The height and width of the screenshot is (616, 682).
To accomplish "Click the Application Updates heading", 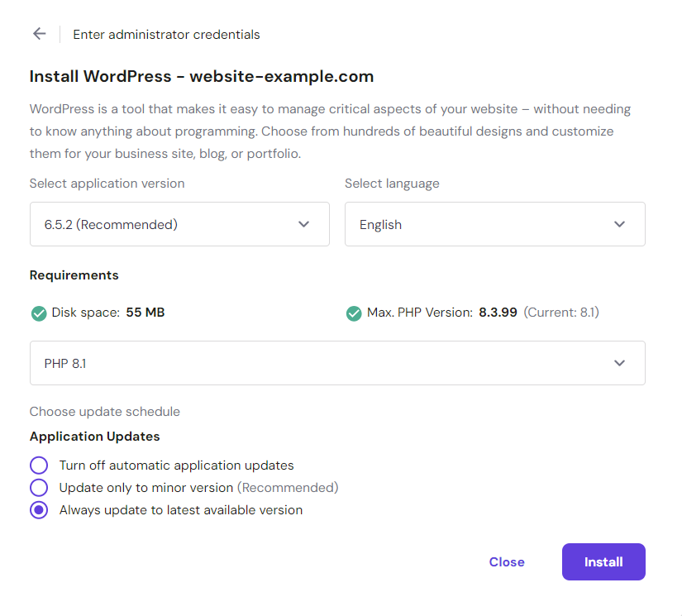I will click(94, 436).
